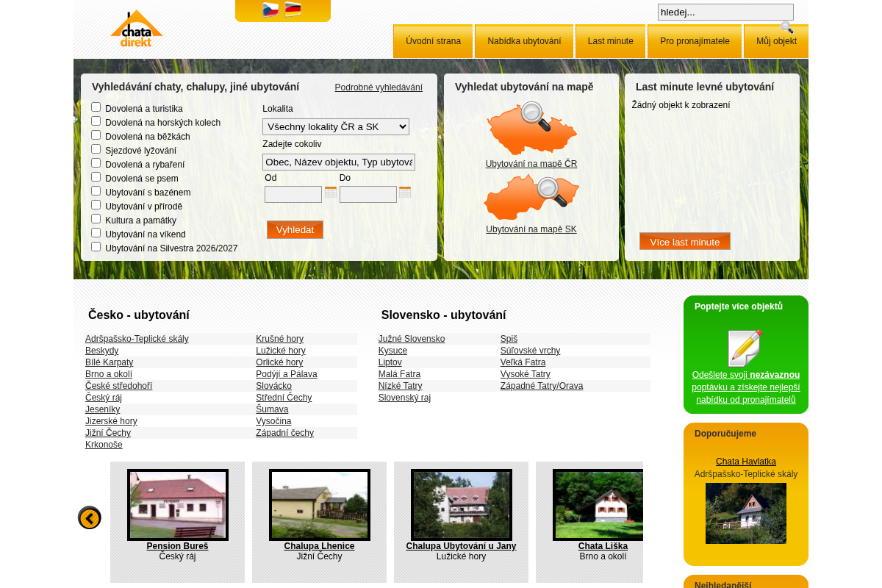This screenshot has width=882, height=588.
Task: Open 'Podrobné vyhledávání' link
Action: pyautogui.click(x=379, y=87)
